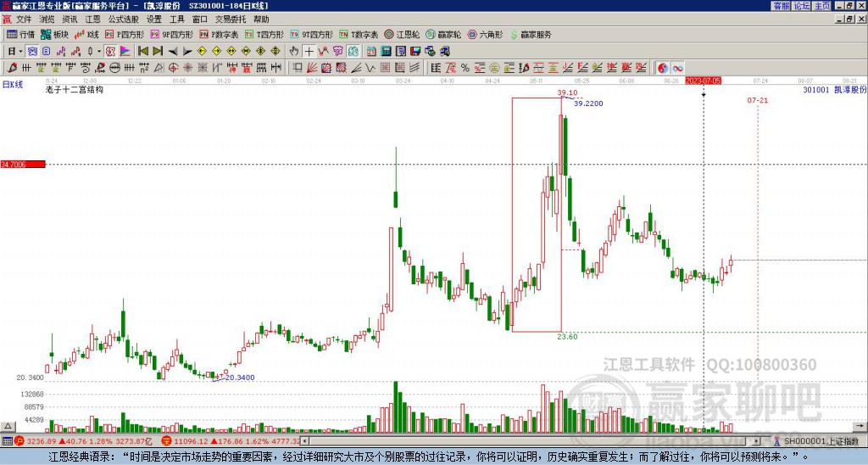The height and width of the screenshot is (465, 868).
Task: Select the percent sign tool
Action: click(x=465, y=68)
